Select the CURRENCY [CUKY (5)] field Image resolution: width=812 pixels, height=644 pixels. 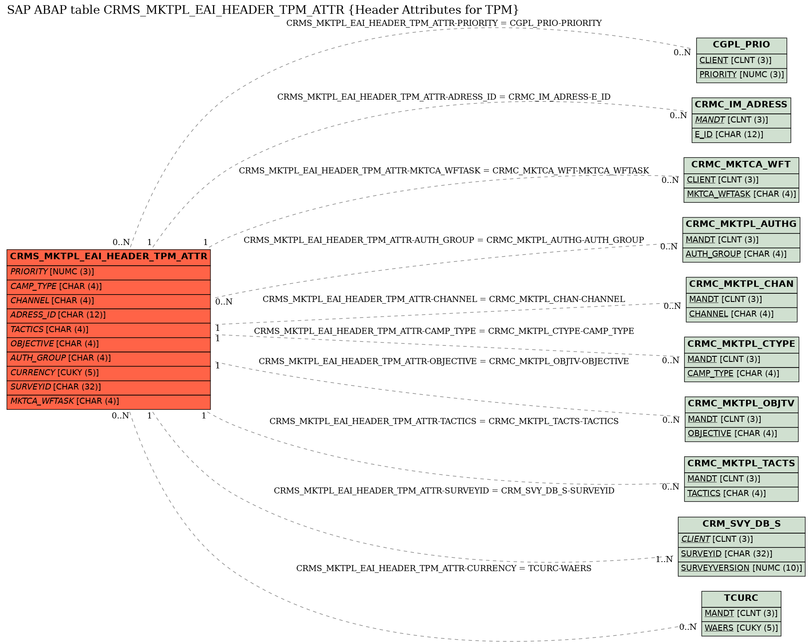click(109, 373)
